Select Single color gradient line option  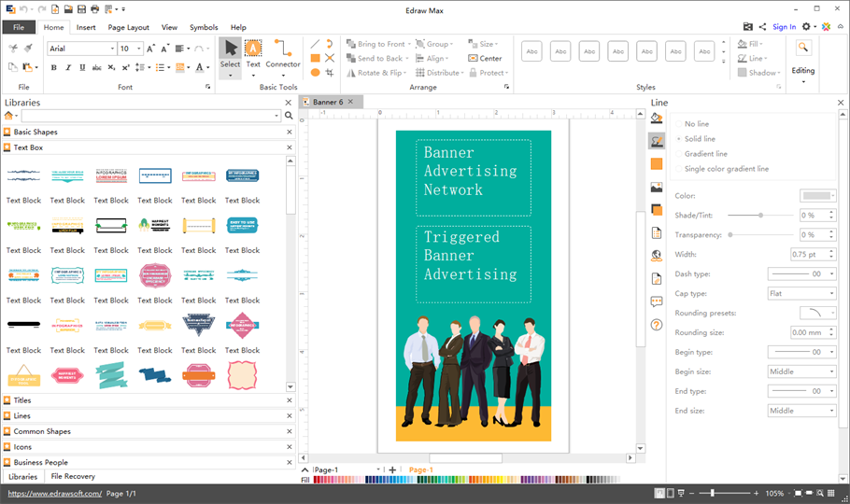click(679, 169)
